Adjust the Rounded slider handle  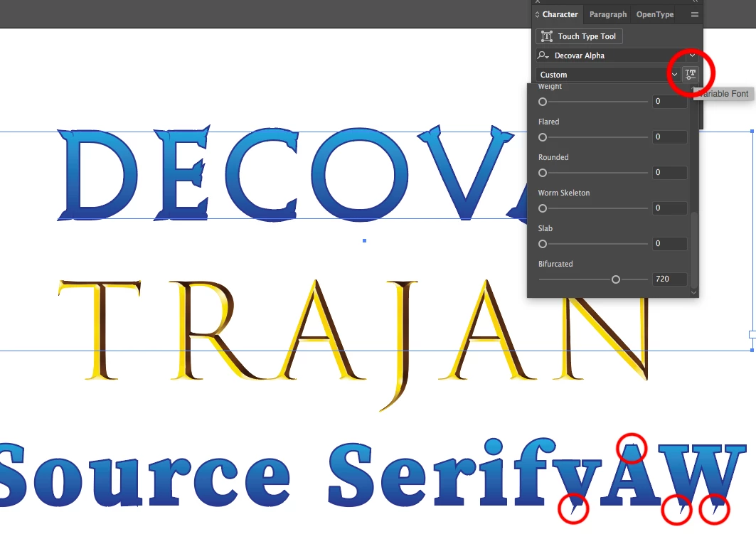pos(543,173)
